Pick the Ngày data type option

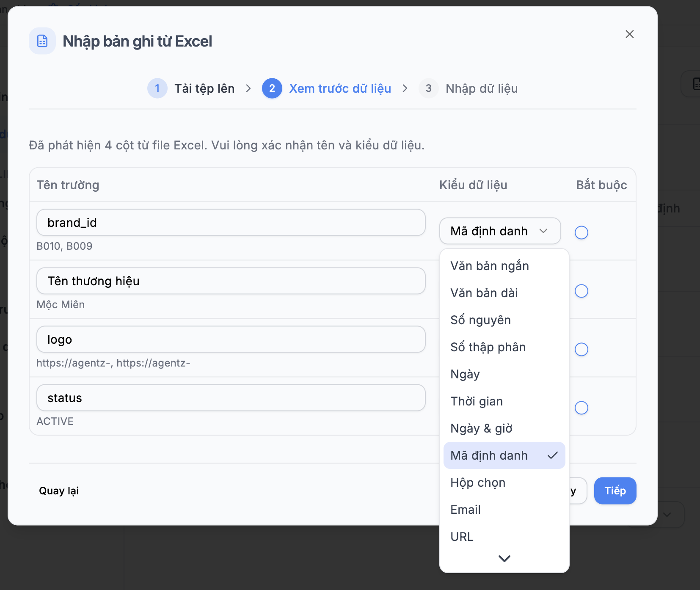pos(504,374)
